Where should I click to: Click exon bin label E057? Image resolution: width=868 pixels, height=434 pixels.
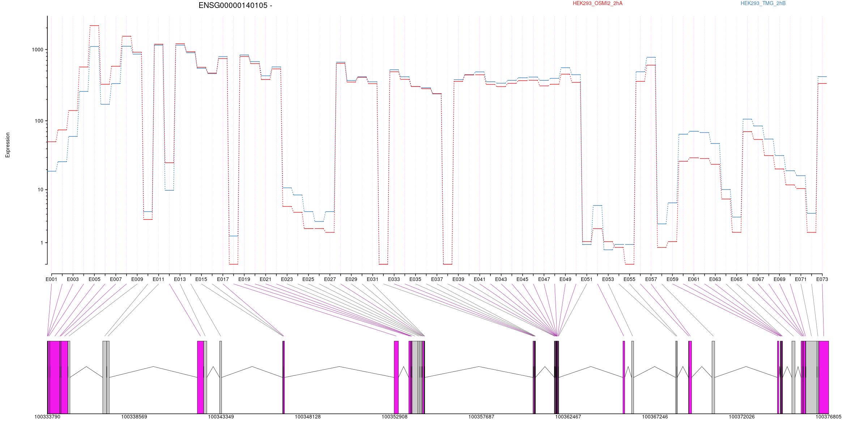pos(651,279)
